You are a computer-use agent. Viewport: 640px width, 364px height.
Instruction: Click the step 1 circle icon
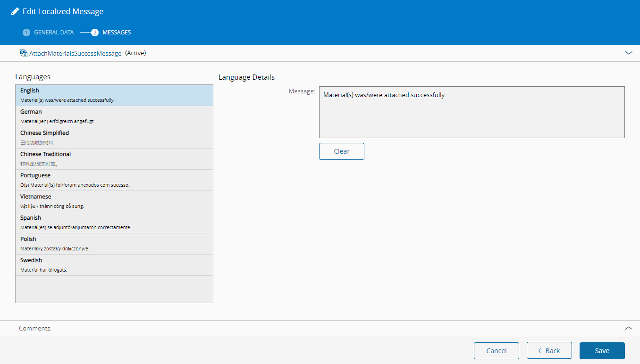click(x=26, y=33)
